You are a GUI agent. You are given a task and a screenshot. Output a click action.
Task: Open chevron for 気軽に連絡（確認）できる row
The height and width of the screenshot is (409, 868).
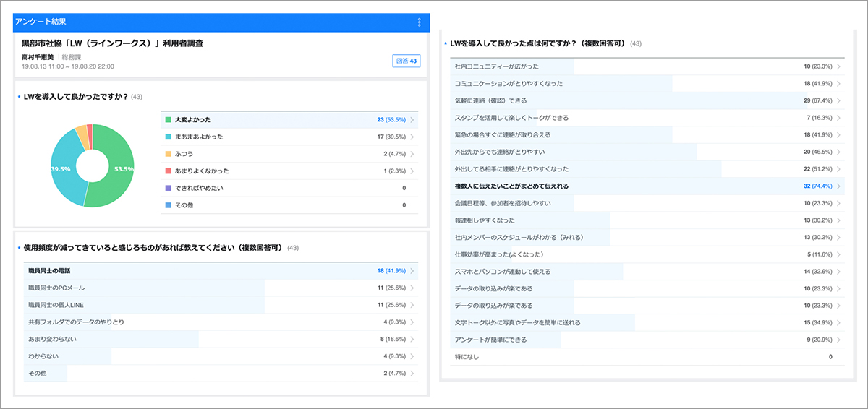click(x=838, y=100)
